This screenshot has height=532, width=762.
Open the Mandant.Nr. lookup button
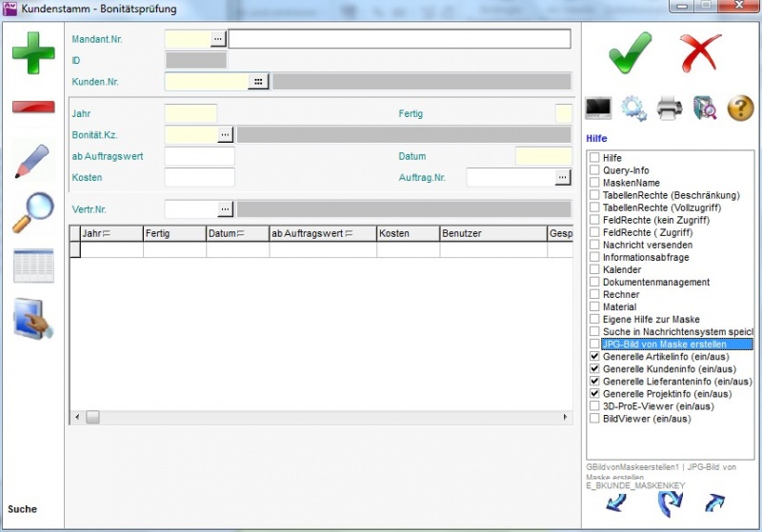[219, 39]
